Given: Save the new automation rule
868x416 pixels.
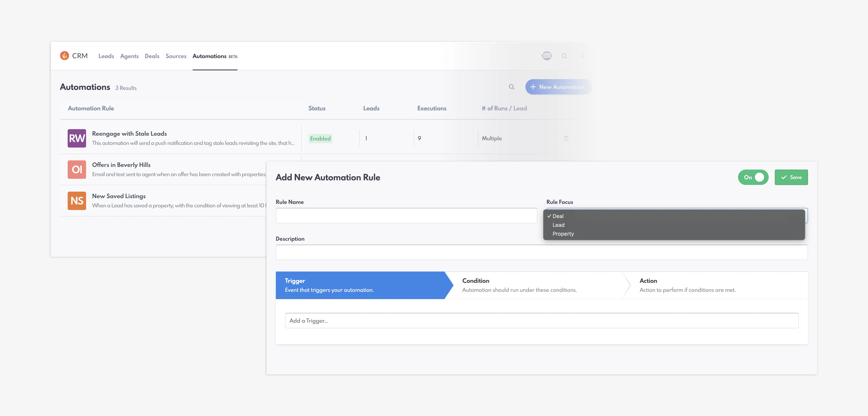Looking at the screenshot, I should 791,177.
